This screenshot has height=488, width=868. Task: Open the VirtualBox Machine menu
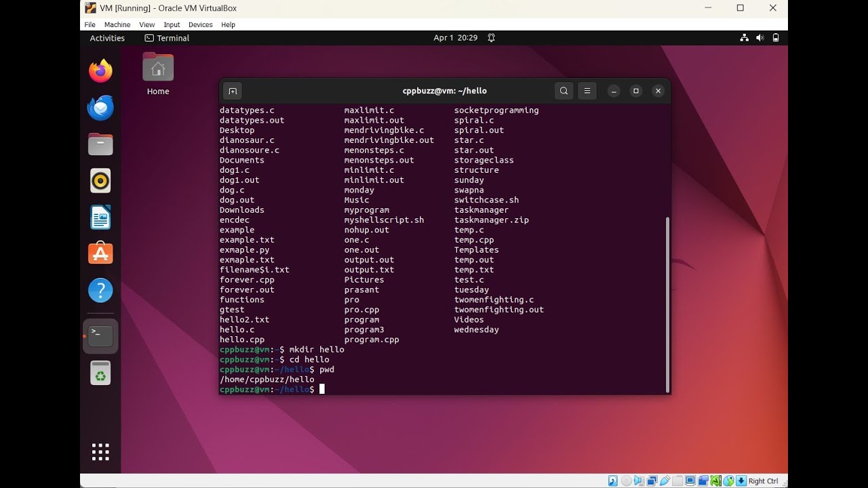[x=117, y=24]
